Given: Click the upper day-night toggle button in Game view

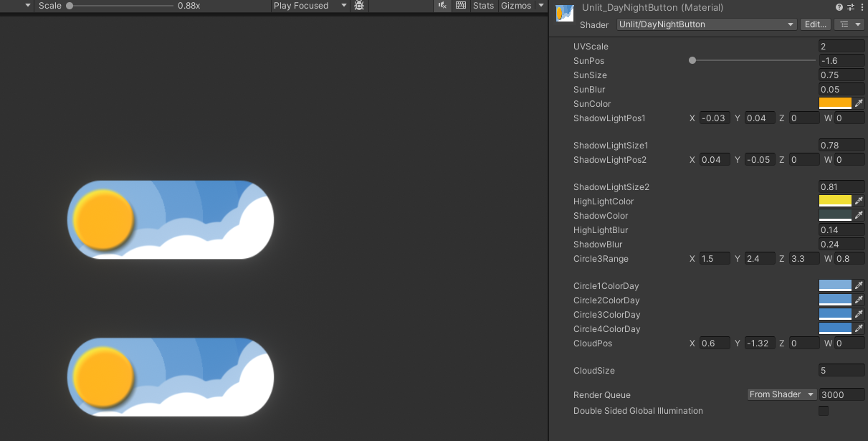Looking at the screenshot, I should click(x=171, y=220).
